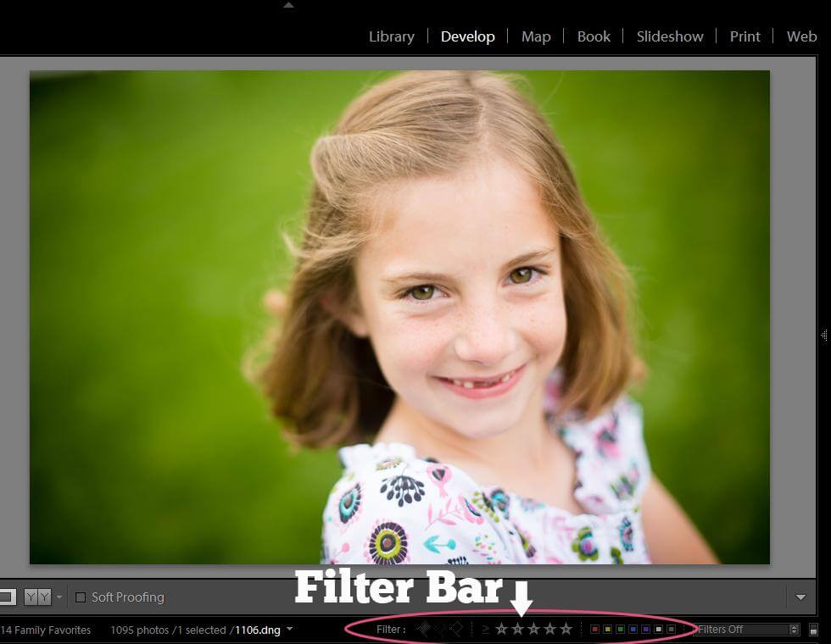Click the 1106.dng file name
Viewport: 831px width, 644px height.
pos(258,630)
